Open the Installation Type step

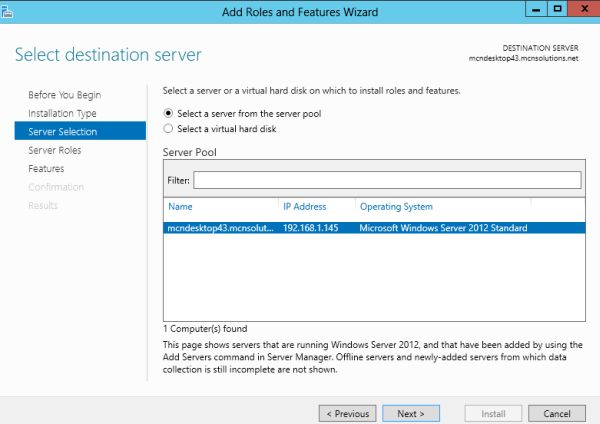tap(62, 113)
